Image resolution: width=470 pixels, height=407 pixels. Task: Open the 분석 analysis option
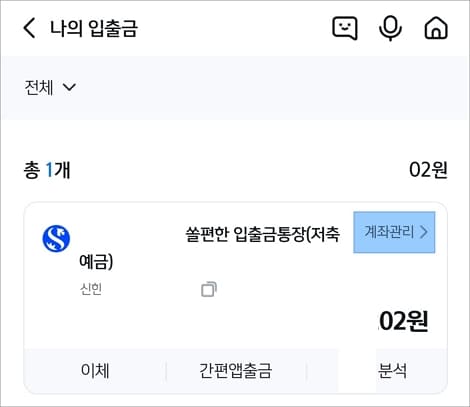[x=392, y=370]
